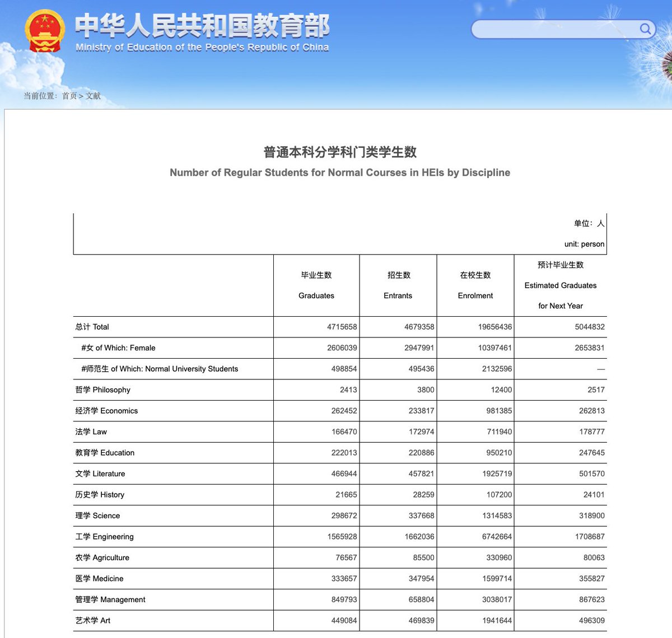Click the 哲学 Philosophy row label
672x638 pixels.
tap(103, 390)
